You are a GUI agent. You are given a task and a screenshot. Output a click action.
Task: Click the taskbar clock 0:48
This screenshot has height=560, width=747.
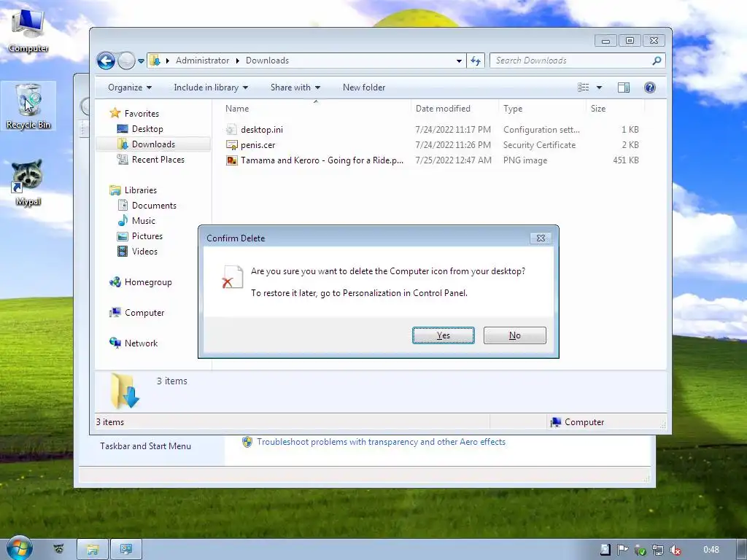(711, 550)
